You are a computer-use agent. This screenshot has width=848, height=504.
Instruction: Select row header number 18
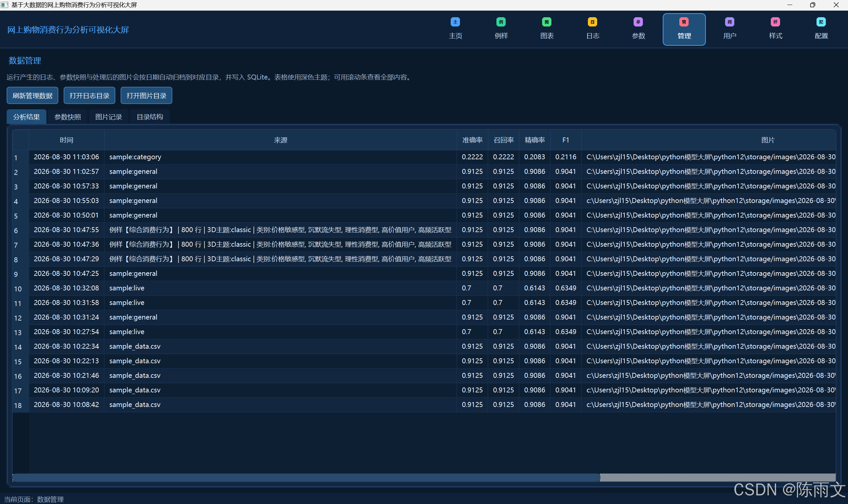point(21,405)
